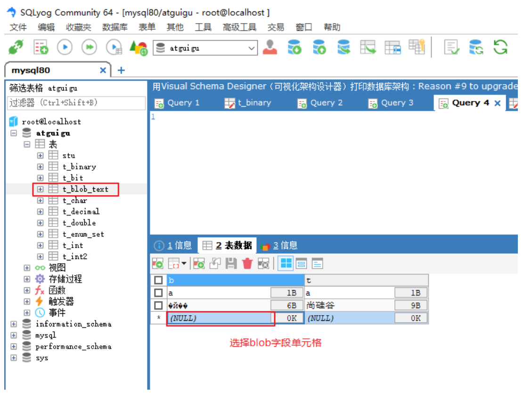Screen dimensions: 532x393
Task: Click the database import up-arrow icon
Action: point(319,47)
